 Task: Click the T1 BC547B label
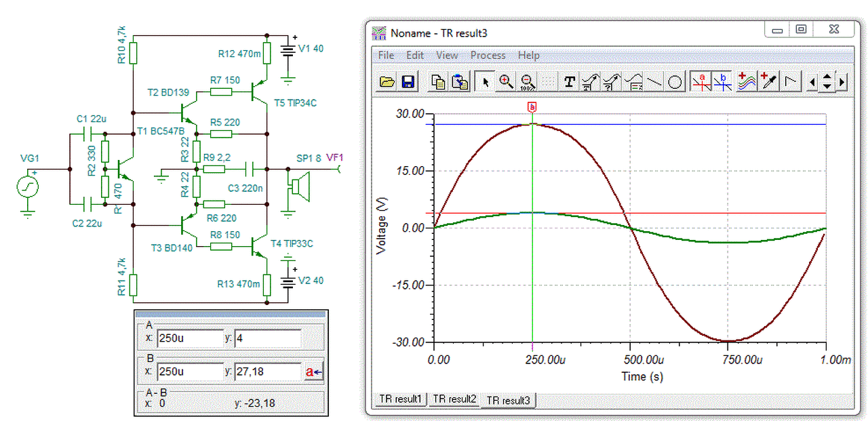pos(161,131)
